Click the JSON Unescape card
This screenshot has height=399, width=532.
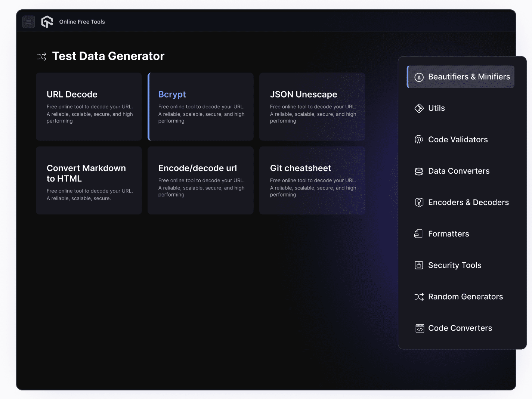(x=312, y=106)
